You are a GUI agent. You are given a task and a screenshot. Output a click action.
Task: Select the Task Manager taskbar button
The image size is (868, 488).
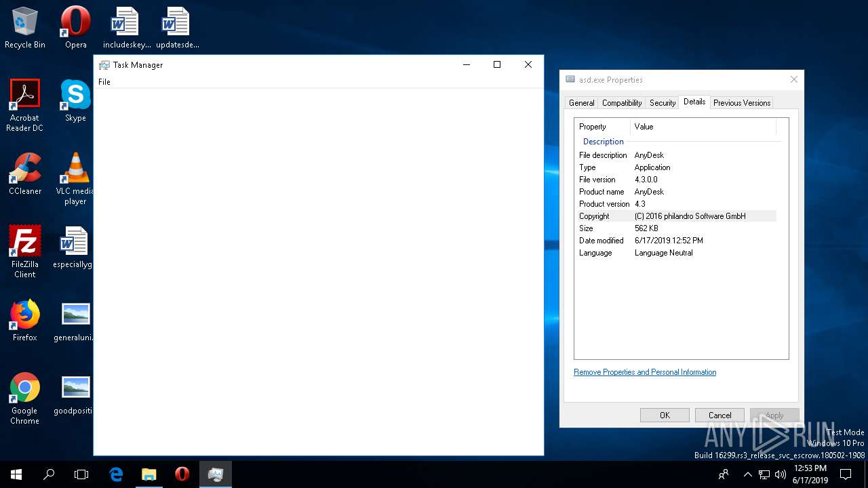pos(216,474)
